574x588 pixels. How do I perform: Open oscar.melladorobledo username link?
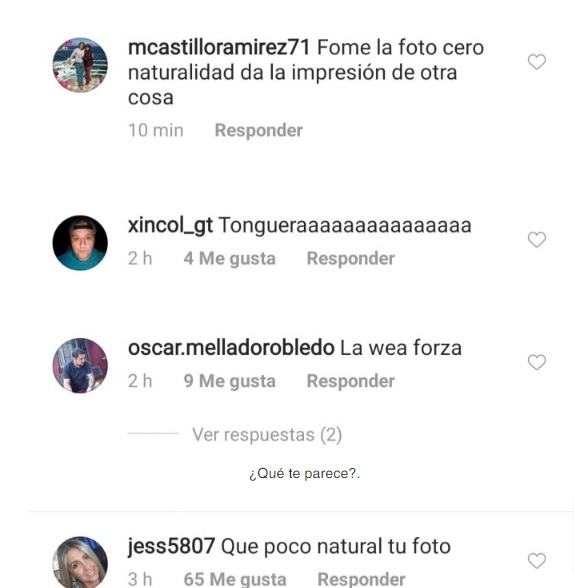[x=231, y=348]
